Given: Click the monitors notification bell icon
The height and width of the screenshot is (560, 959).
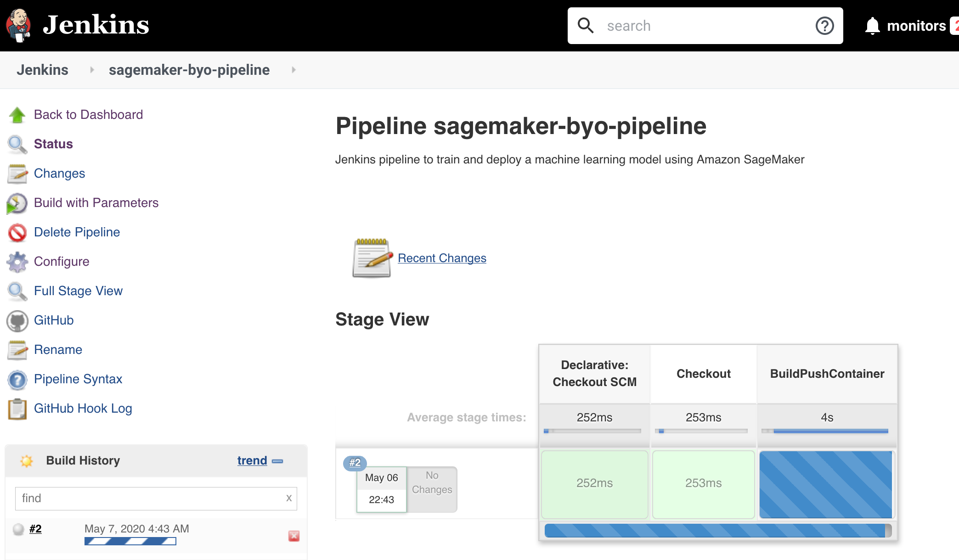Looking at the screenshot, I should coord(872,26).
